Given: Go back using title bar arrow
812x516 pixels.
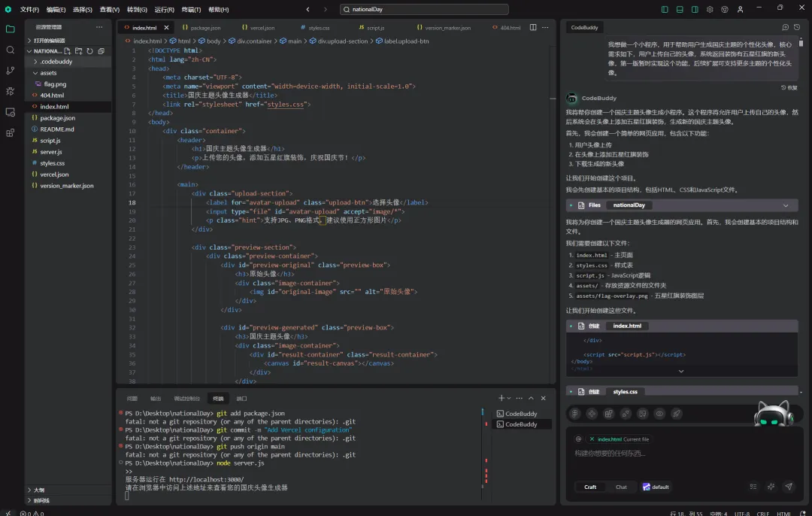Looking at the screenshot, I should coord(308,9).
